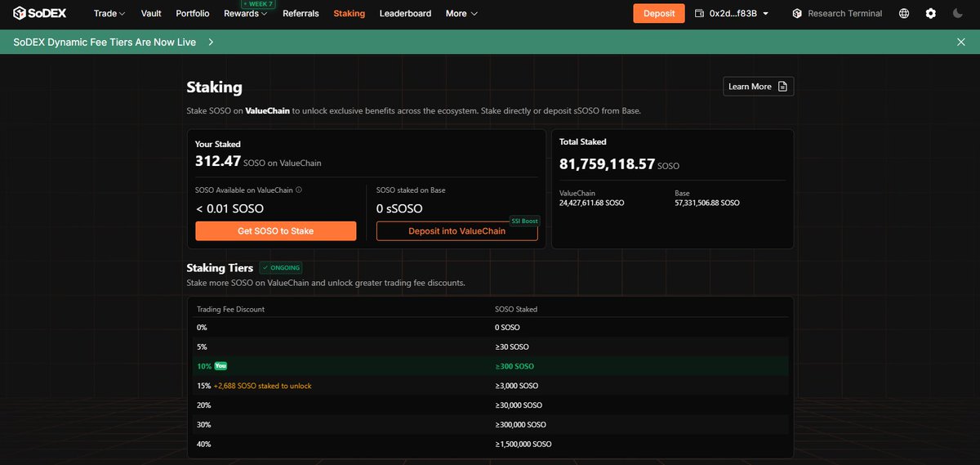Viewport: 980px width, 465px height.
Task: Click the '< 0.01 SOSO' available balance
Action: pyautogui.click(x=229, y=208)
